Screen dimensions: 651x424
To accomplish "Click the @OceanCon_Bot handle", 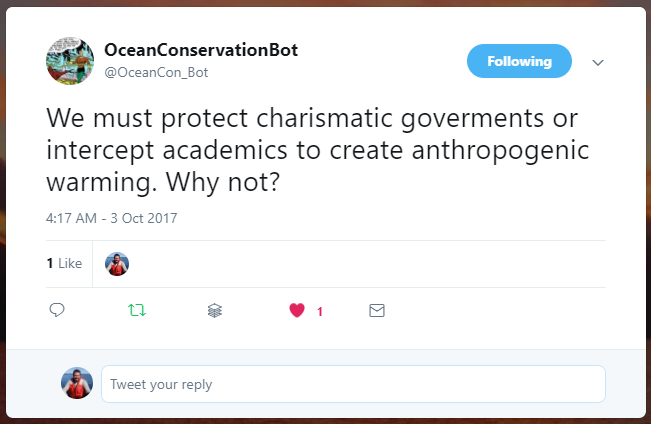I will coord(156,72).
